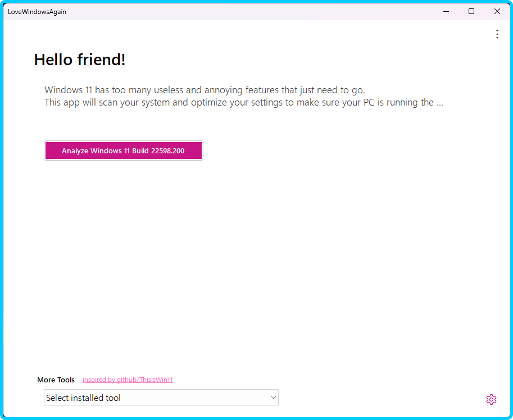Click the line starting 'Windows 11 has too many'
This screenshot has width=513, height=420.
point(205,90)
